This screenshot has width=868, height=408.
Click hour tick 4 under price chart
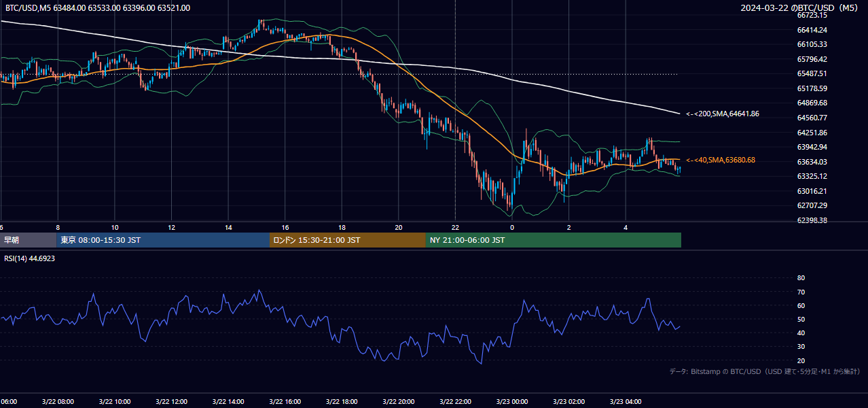[626, 228]
